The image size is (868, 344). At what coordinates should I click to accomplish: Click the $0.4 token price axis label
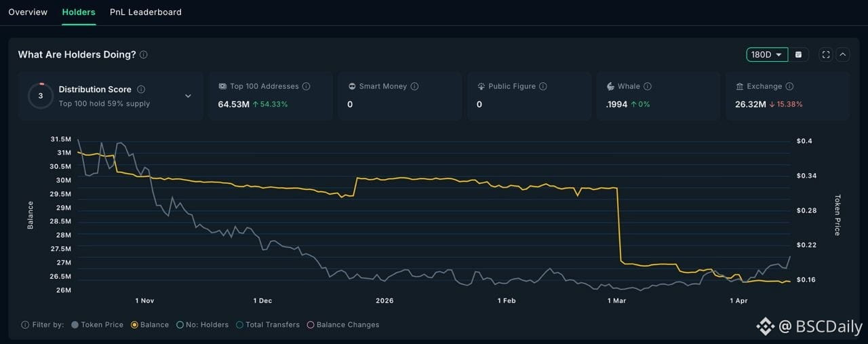click(x=805, y=141)
